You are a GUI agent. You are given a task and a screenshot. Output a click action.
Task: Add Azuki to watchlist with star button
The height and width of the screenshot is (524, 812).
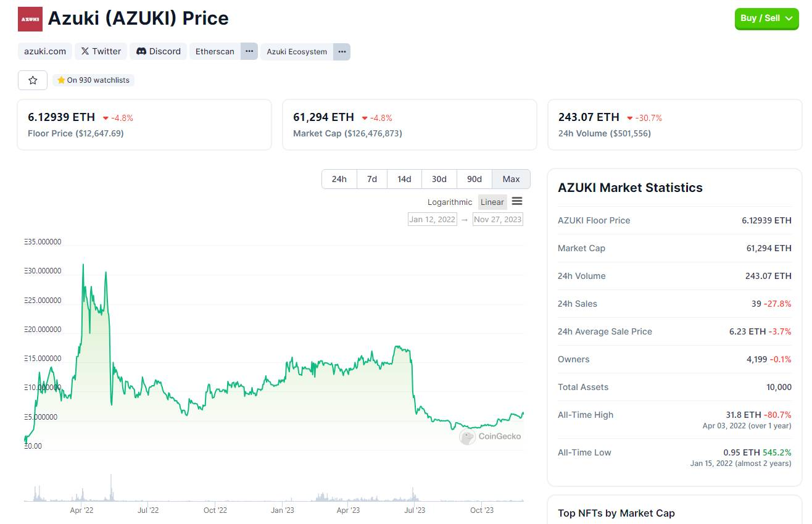pos(33,80)
